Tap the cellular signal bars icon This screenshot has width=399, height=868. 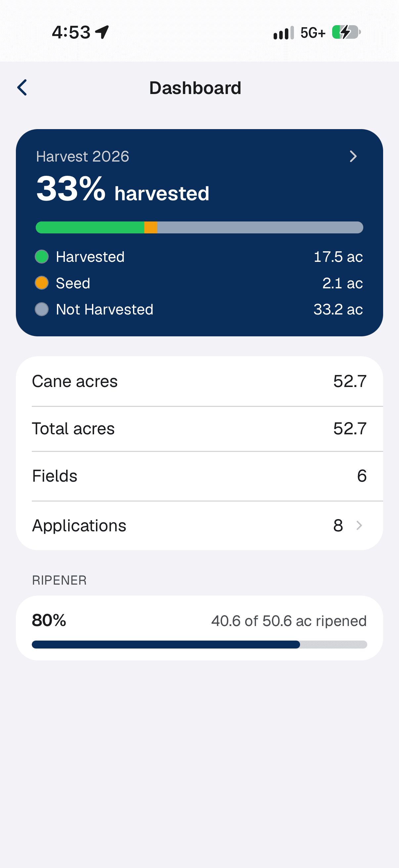[284, 33]
